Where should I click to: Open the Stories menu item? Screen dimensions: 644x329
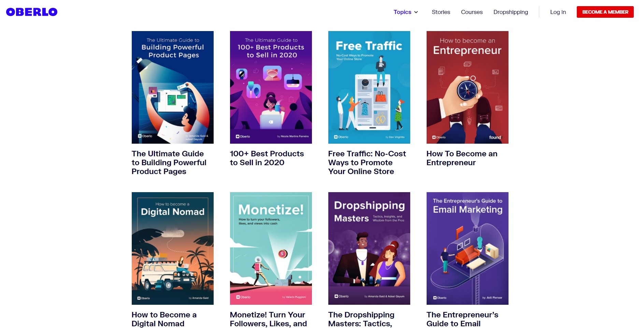pyautogui.click(x=441, y=12)
